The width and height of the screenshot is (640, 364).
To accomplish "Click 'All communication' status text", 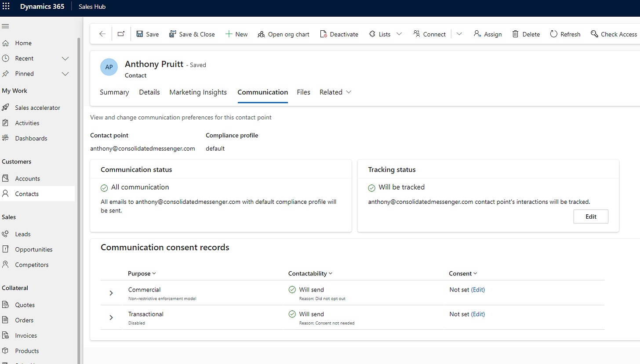I will 140,187.
